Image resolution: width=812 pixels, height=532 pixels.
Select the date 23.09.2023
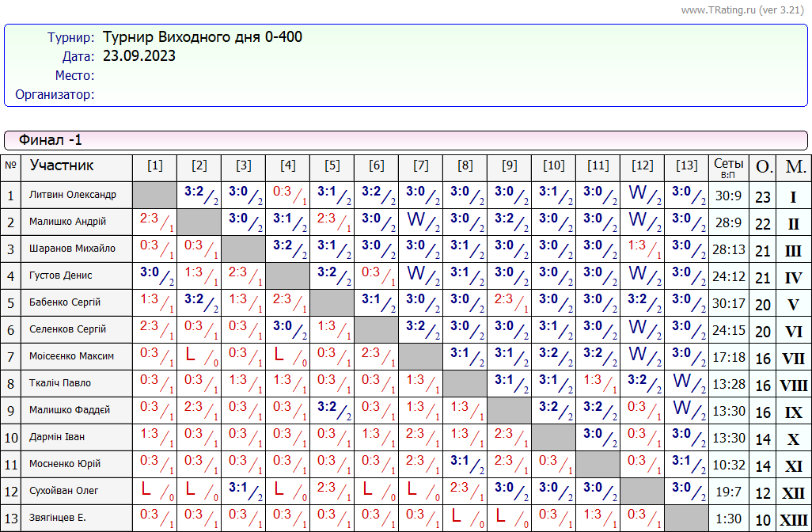coord(139,56)
